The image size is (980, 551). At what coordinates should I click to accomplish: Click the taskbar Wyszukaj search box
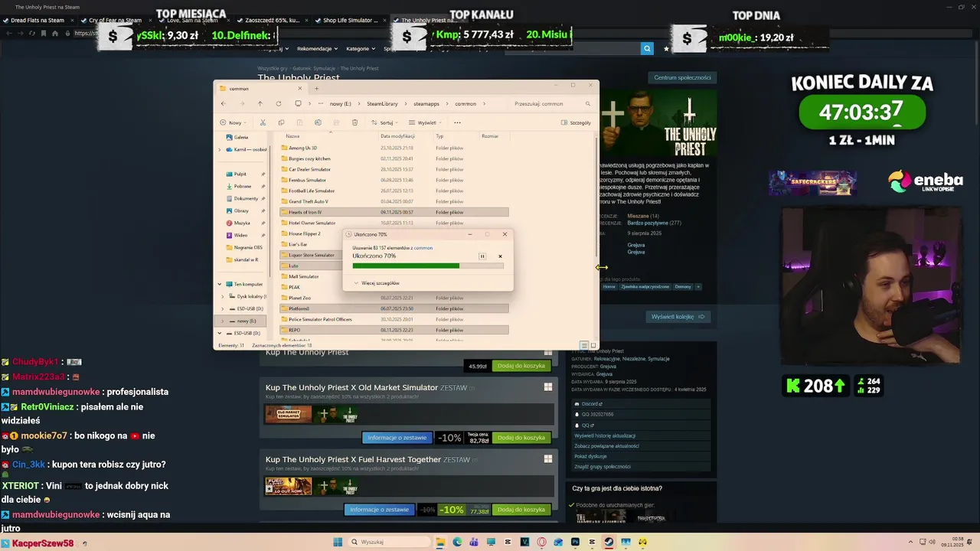387,542
